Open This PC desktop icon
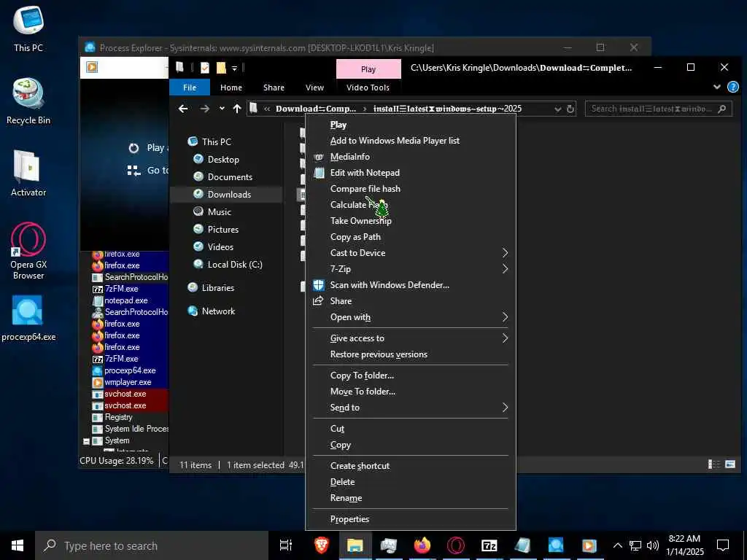The image size is (747, 560). point(28,28)
